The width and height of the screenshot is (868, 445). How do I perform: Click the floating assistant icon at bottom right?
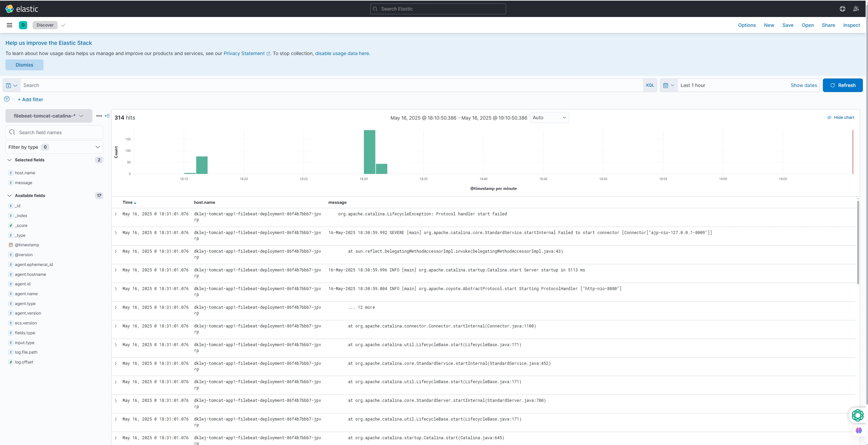[x=857, y=415]
